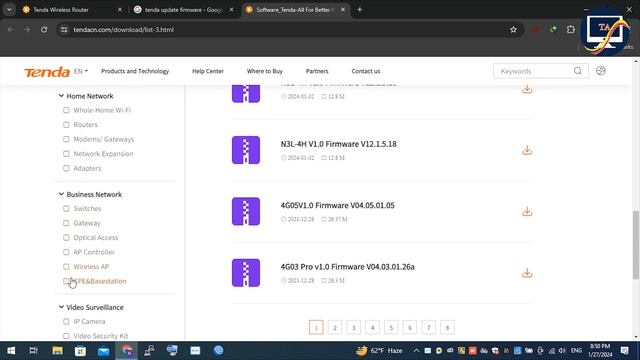Download 4G03 Pro v1.0 Firmware file

(527, 273)
